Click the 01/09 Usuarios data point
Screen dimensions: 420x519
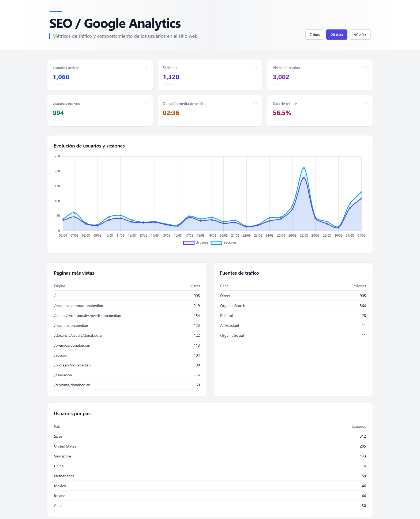click(x=361, y=198)
